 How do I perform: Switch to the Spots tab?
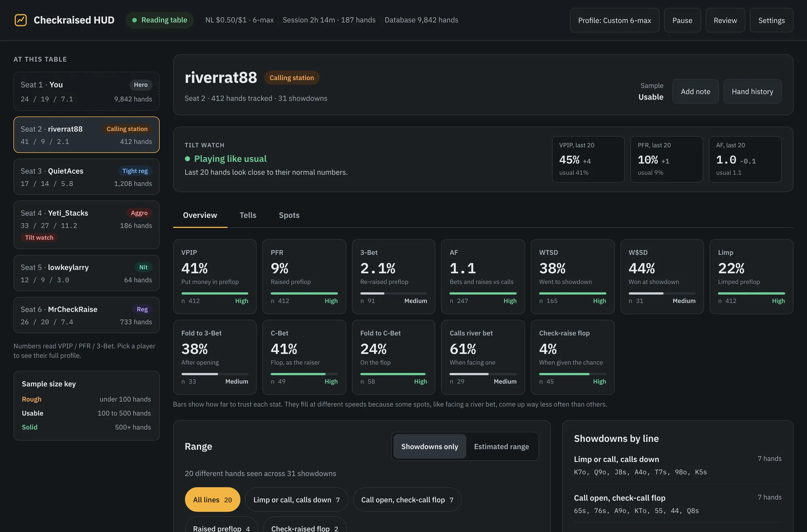tap(289, 215)
